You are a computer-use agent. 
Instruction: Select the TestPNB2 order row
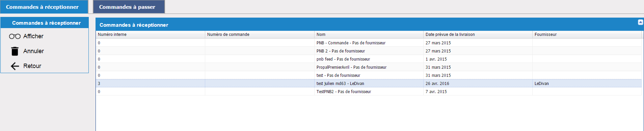[x=369, y=91]
